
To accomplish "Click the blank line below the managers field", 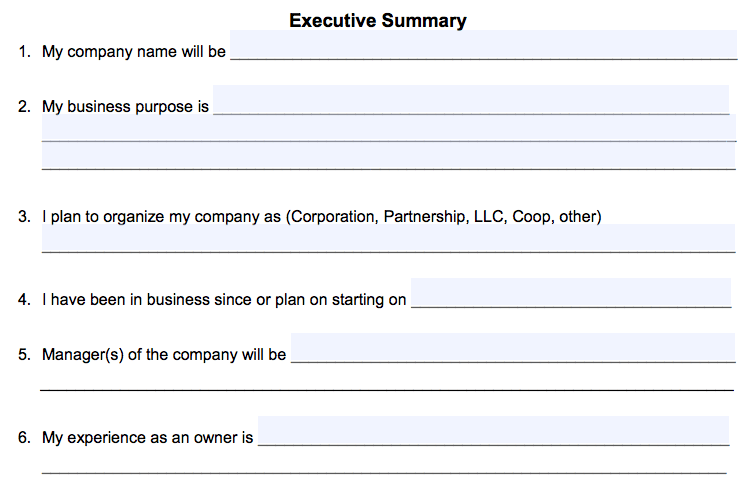I will click(x=387, y=385).
